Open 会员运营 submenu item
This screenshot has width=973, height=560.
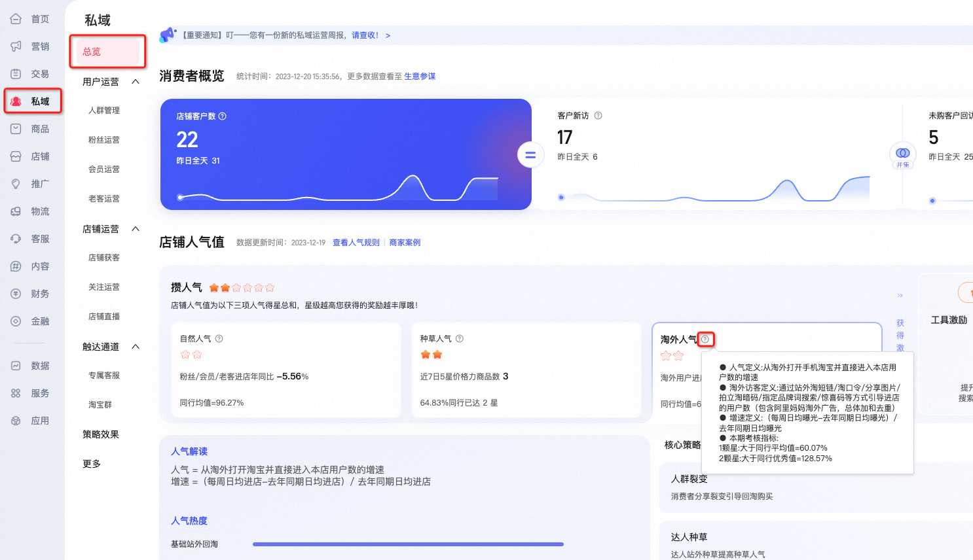click(104, 169)
